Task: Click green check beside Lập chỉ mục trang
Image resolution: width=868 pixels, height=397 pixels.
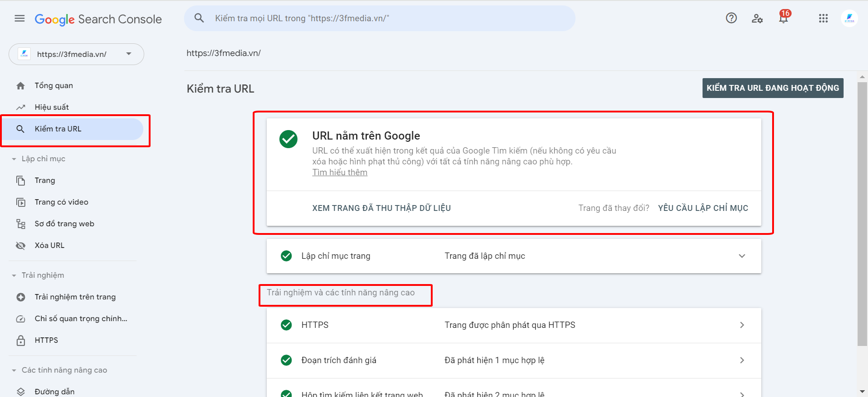Action: pos(286,256)
